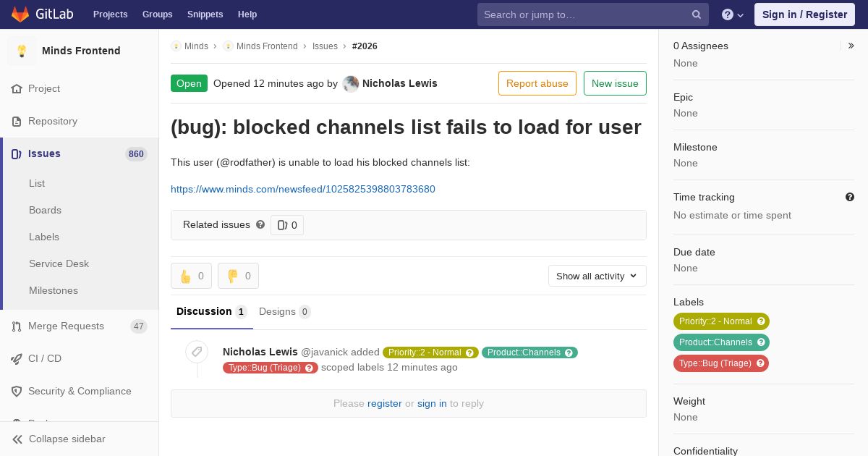Screen dimensions: 868x456
Task: Click the Nicholas Lewis author link
Action: pyautogui.click(x=400, y=83)
